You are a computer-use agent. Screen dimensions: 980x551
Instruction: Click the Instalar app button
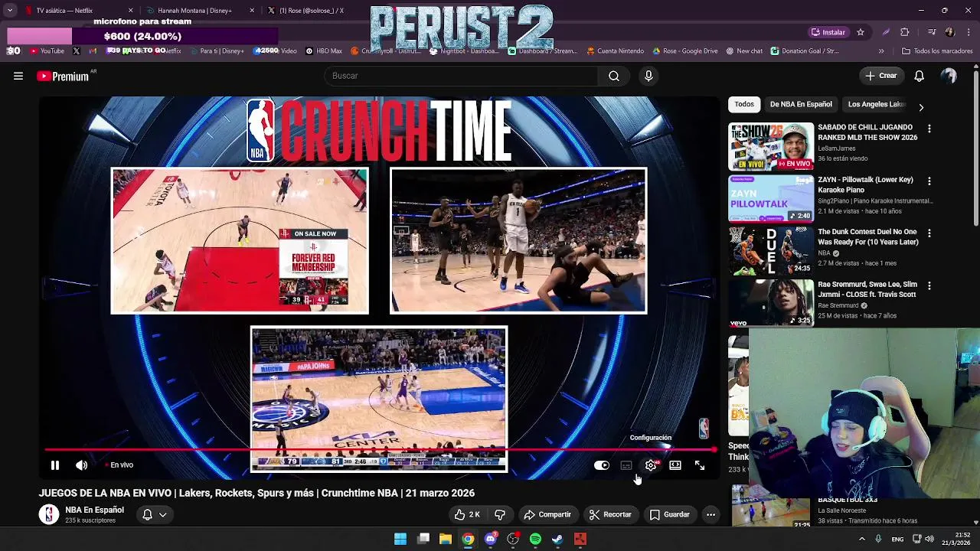click(x=828, y=32)
